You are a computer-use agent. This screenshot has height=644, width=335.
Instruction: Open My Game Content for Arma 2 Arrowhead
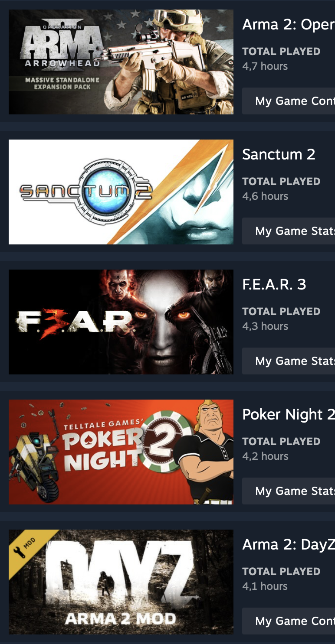tap(289, 101)
